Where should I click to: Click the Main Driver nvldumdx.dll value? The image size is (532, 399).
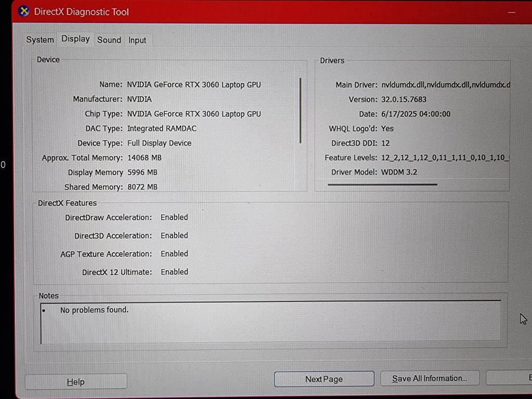(445, 85)
